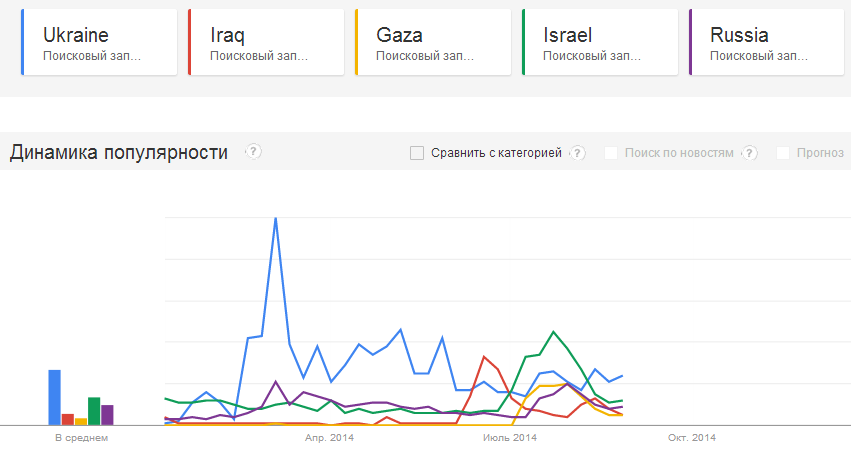Enable the Сравнить с категорией checkbox
The image size is (851, 449).
point(417,153)
